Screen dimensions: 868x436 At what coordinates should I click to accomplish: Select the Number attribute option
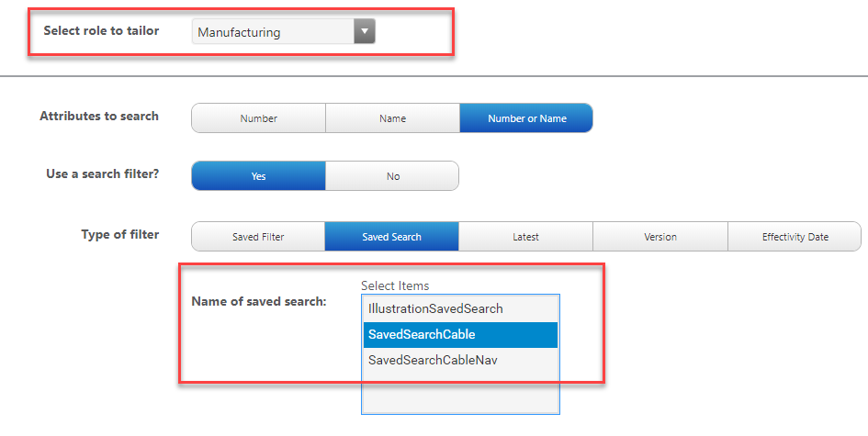[258, 118]
